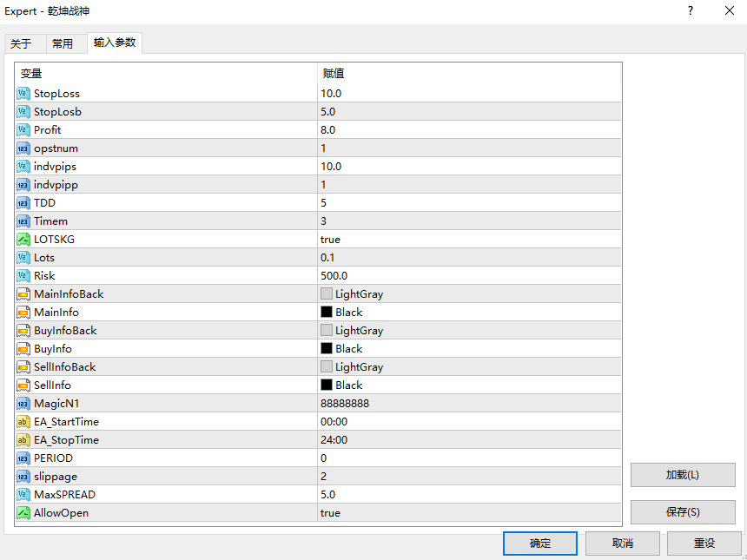This screenshot has width=747, height=560.
Task: Click the AllowOpen value true
Action: pos(330,513)
